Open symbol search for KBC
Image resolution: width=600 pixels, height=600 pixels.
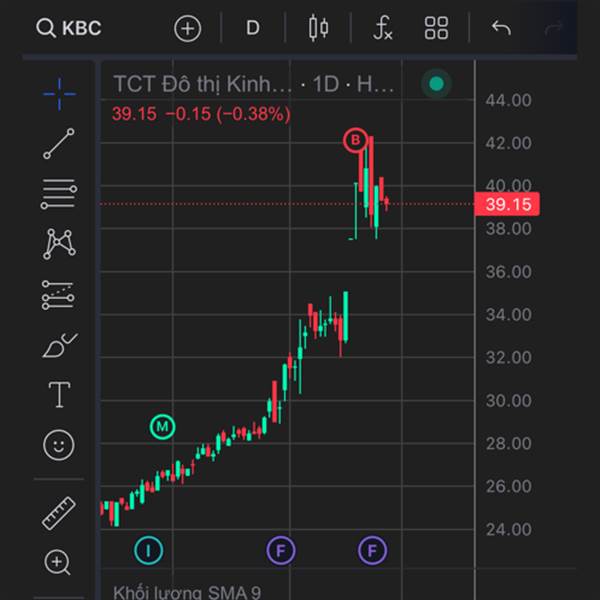tap(69, 28)
